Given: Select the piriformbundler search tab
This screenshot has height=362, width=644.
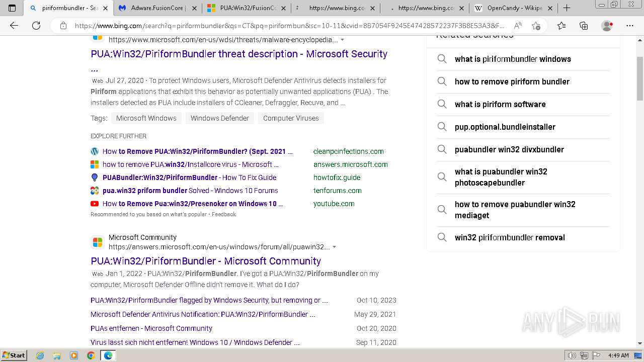Looking at the screenshot, I should coord(68,8).
